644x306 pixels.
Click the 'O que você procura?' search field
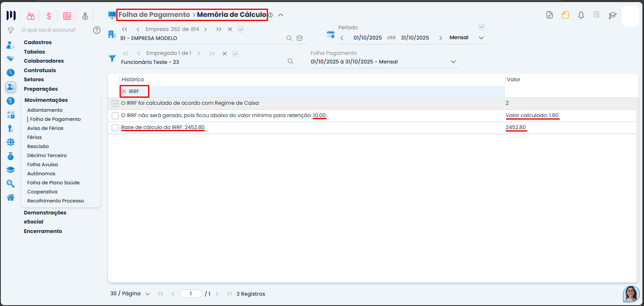click(49, 30)
